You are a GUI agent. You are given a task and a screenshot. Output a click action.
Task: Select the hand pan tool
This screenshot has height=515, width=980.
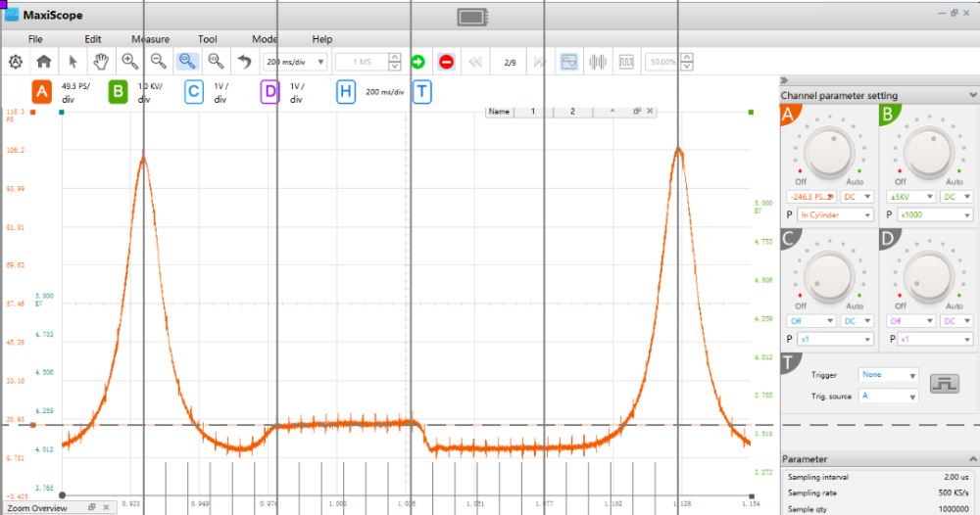click(x=101, y=62)
